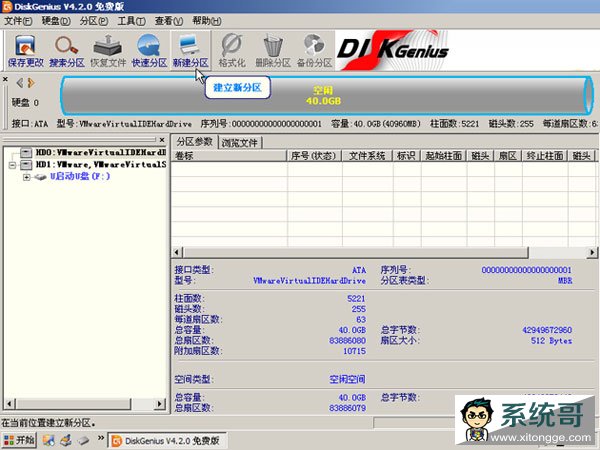Click first quick launch icon in taskbar
The image size is (600, 450).
point(49,440)
